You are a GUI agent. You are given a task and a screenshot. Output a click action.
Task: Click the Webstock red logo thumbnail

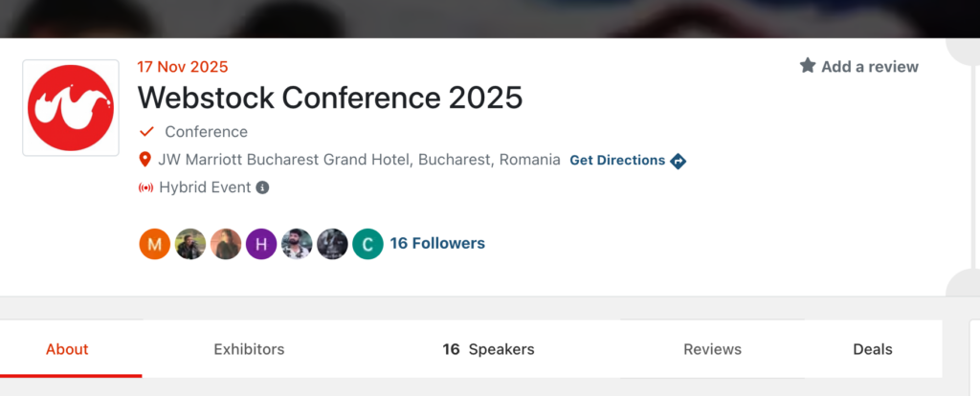(71, 107)
